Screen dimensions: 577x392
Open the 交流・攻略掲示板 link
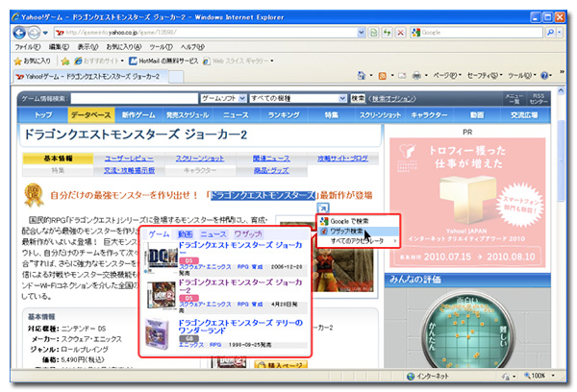pyautogui.click(x=129, y=171)
